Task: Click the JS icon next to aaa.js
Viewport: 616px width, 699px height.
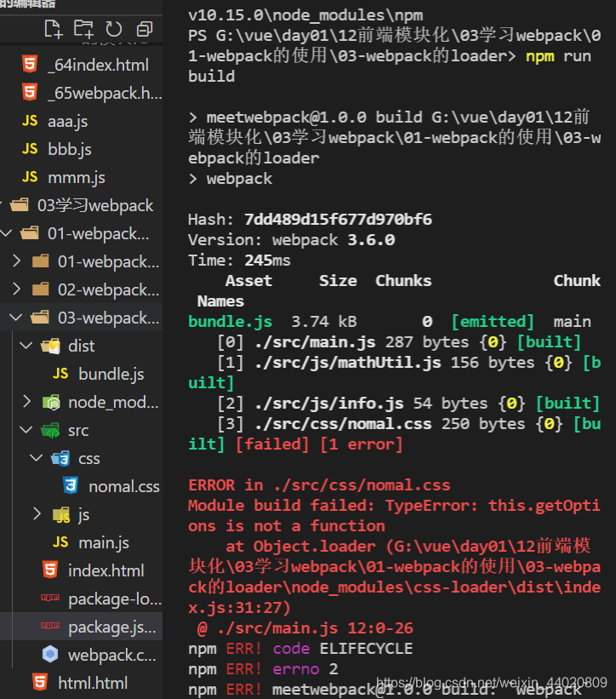Action: pyautogui.click(x=30, y=121)
